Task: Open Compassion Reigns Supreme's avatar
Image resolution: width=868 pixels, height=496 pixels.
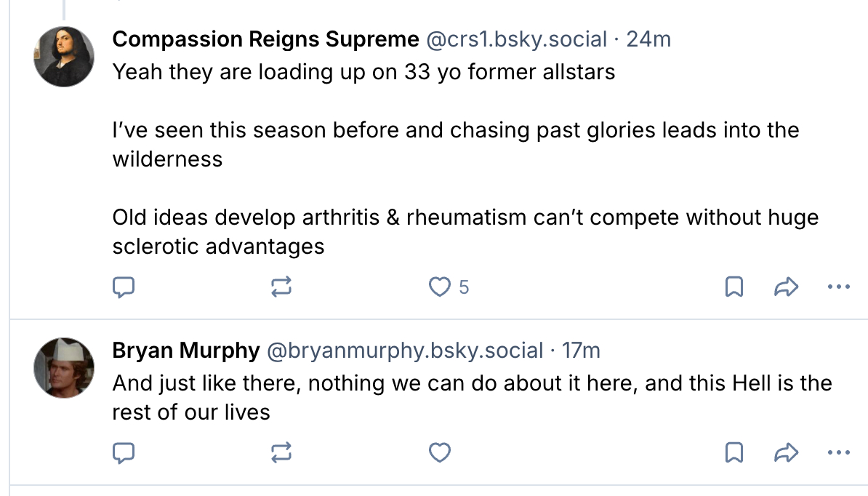Action: coord(64,57)
